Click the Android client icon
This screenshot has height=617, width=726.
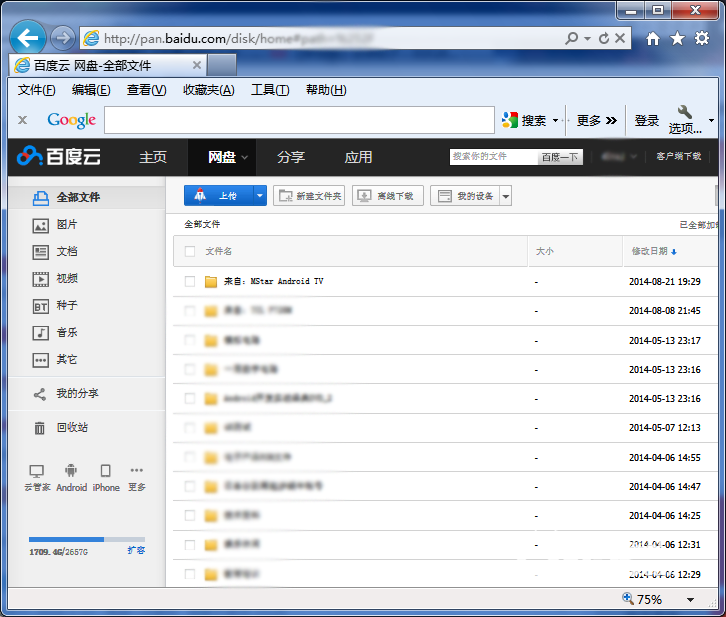coord(71,471)
